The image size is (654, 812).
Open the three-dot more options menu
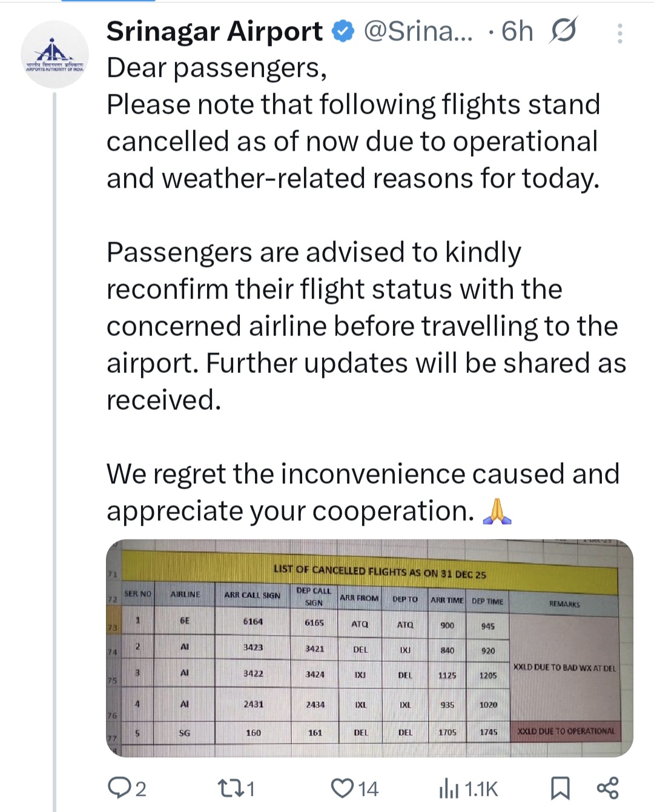click(619, 33)
